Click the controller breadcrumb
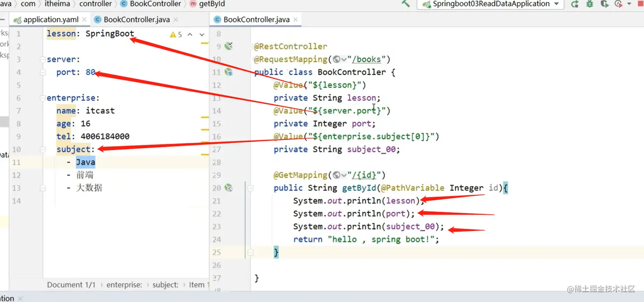Screen dimensions: 644x302 (96, 4)
